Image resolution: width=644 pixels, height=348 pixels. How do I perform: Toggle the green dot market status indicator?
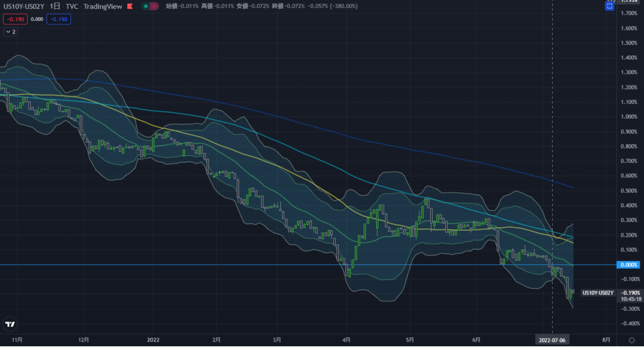[146, 6]
